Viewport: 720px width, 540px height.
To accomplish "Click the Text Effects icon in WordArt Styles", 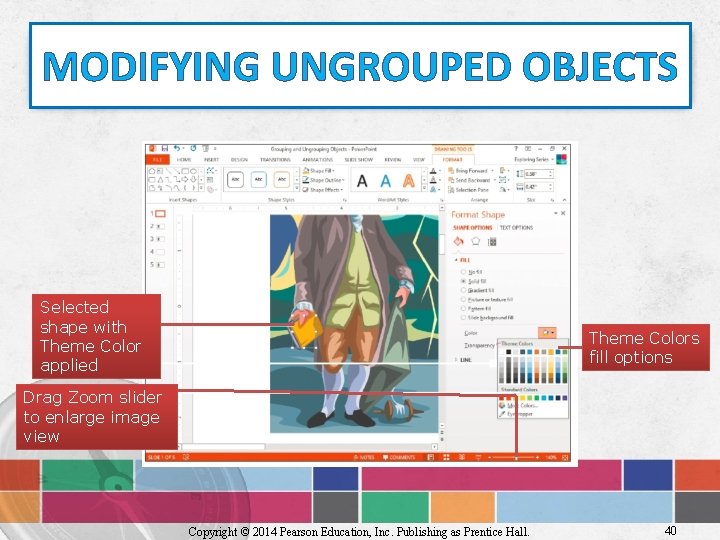I will coord(434,189).
